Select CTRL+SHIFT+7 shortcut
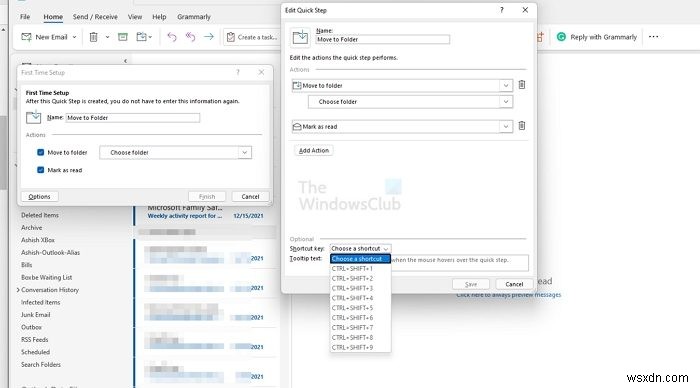Image resolution: width=700 pixels, height=388 pixels. point(360,327)
